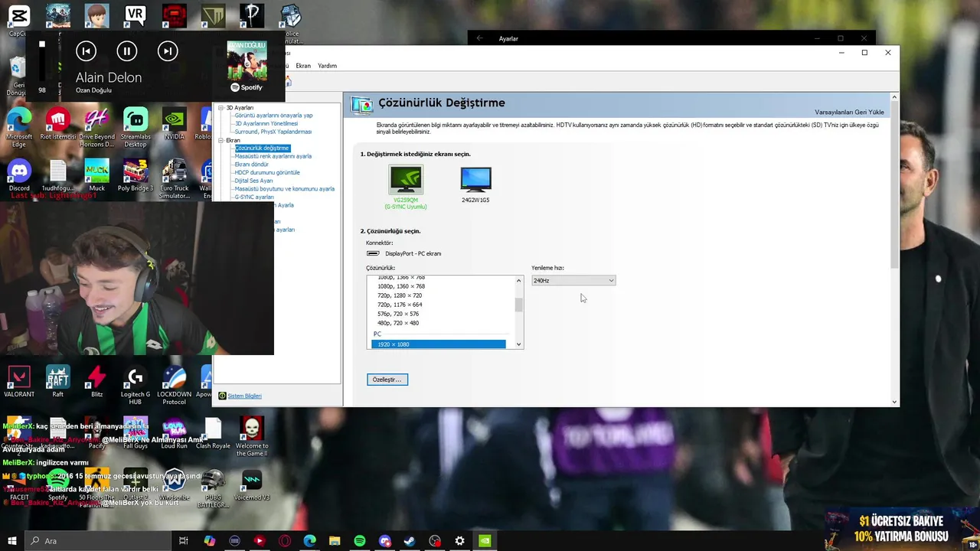This screenshot has width=980, height=551.
Task: Collapse the 3D Ayarları tree node
Action: [220, 108]
